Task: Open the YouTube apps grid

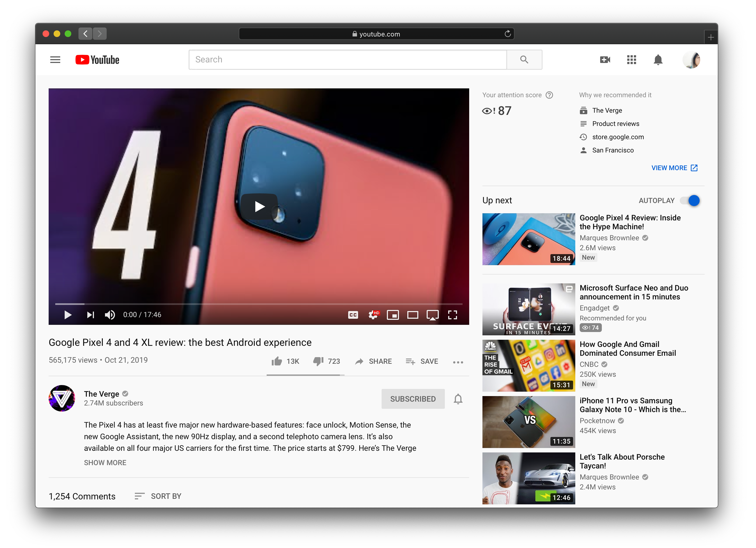Action: point(631,60)
